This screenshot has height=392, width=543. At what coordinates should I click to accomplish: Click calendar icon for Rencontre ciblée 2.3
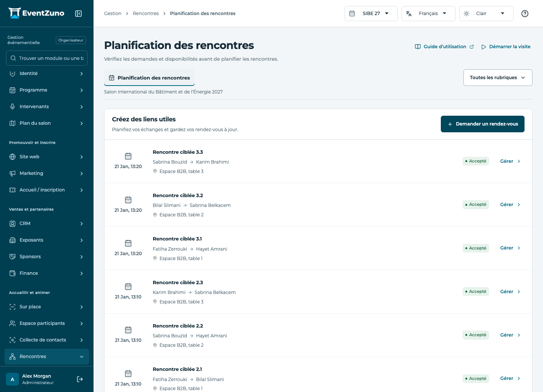point(128,286)
